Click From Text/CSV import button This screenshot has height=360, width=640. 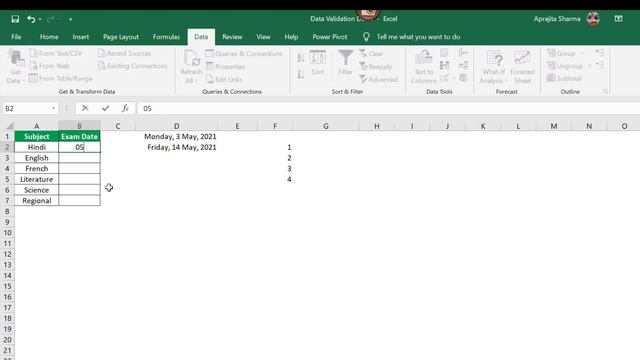(56, 53)
